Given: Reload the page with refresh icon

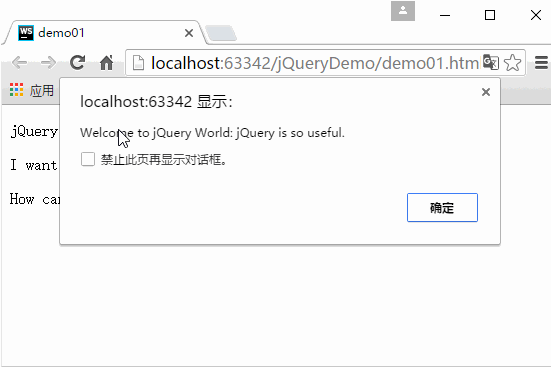Looking at the screenshot, I should point(78,63).
